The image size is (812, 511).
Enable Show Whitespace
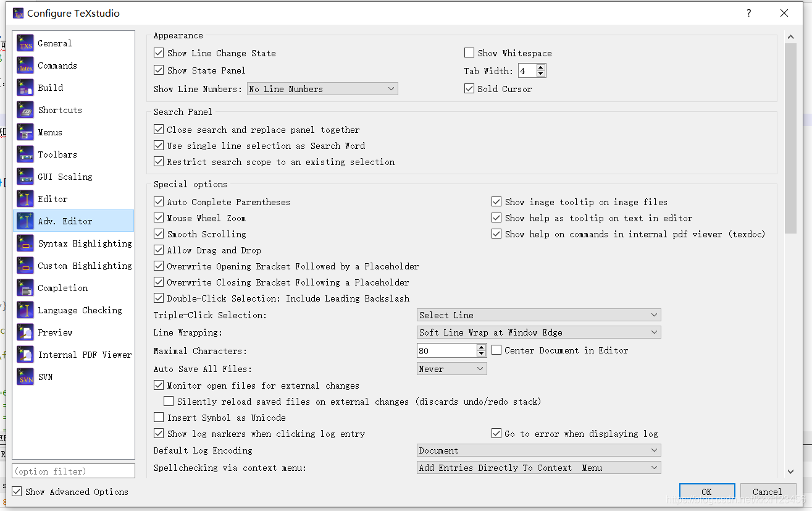pyautogui.click(x=469, y=53)
